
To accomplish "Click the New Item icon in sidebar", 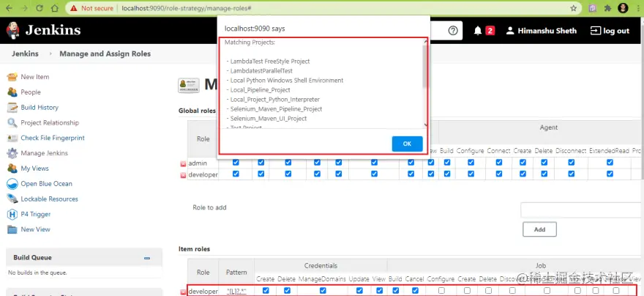I will [x=12, y=77].
